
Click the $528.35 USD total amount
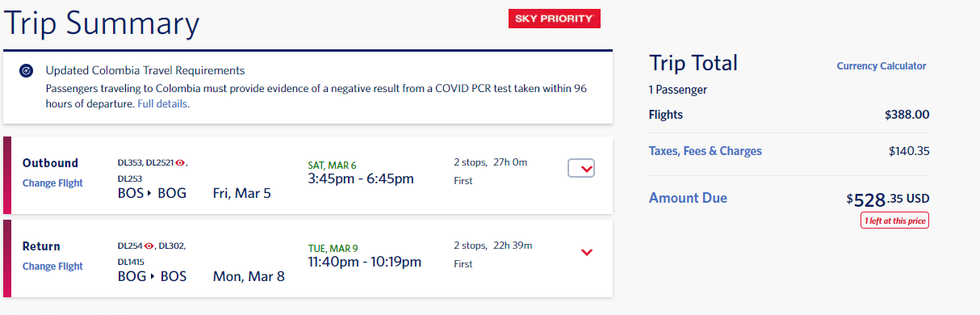coord(888,199)
